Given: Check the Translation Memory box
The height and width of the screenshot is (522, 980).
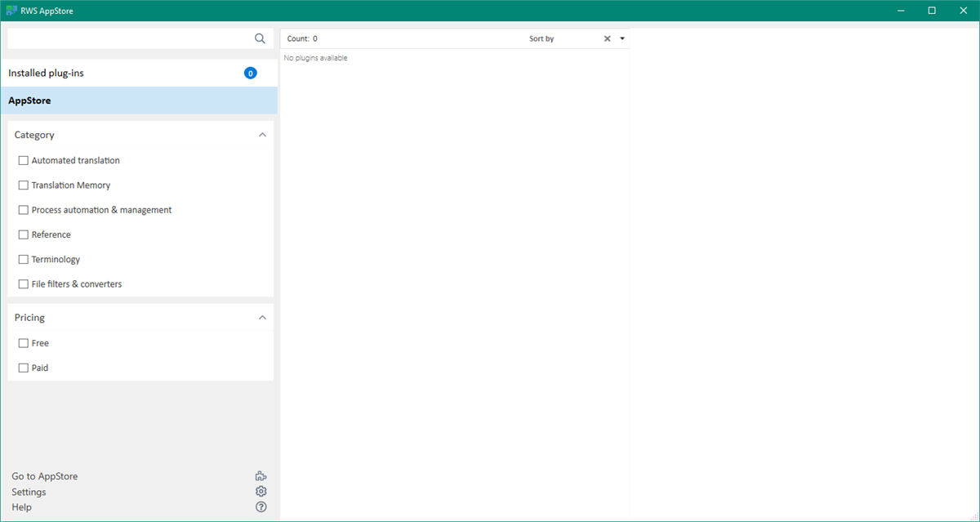Looking at the screenshot, I should point(24,185).
